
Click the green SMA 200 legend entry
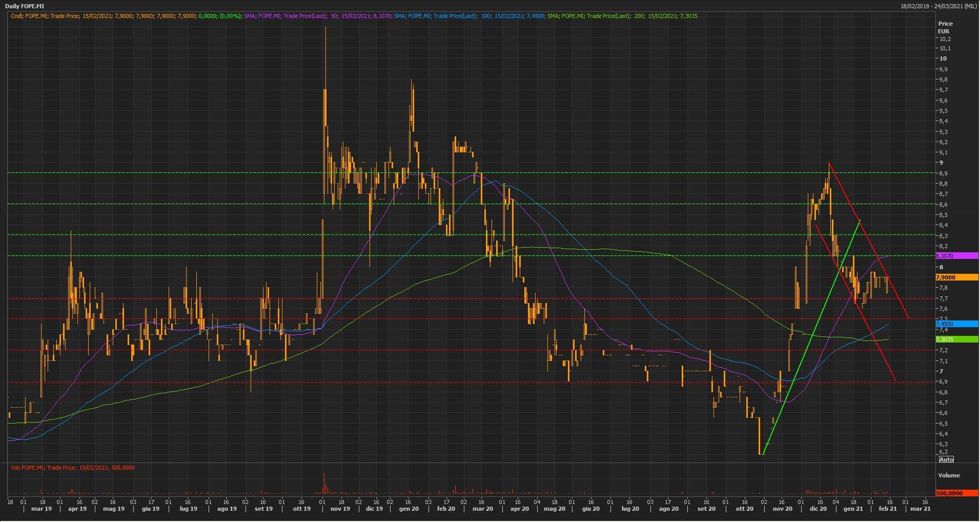(622, 16)
